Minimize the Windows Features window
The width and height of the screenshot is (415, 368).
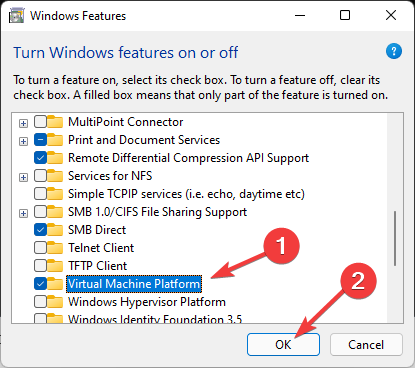(300, 15)
